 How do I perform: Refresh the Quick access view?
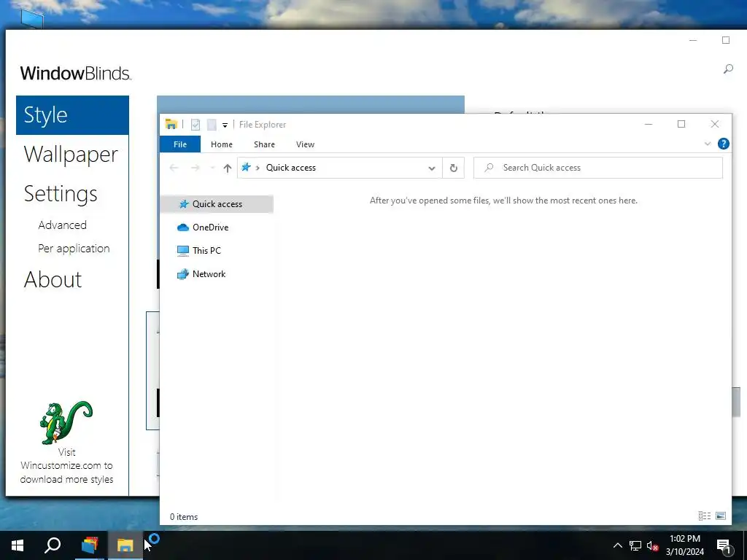coord(454,168)
